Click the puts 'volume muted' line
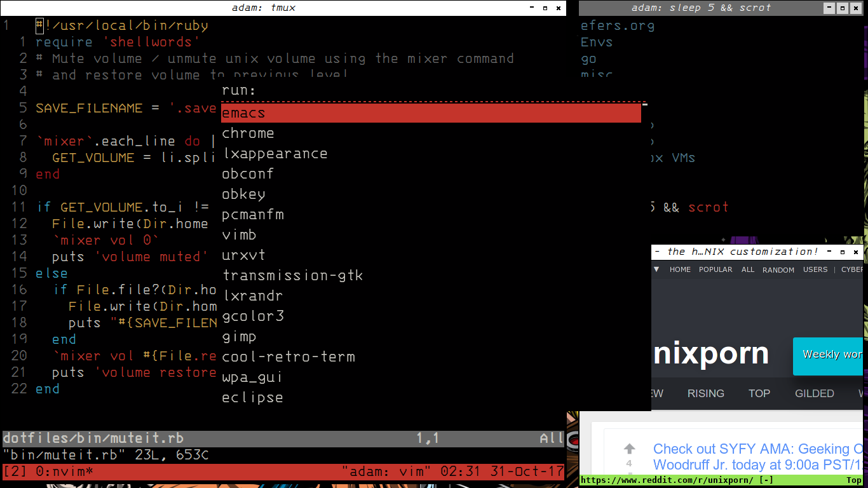 click(130, 257)
